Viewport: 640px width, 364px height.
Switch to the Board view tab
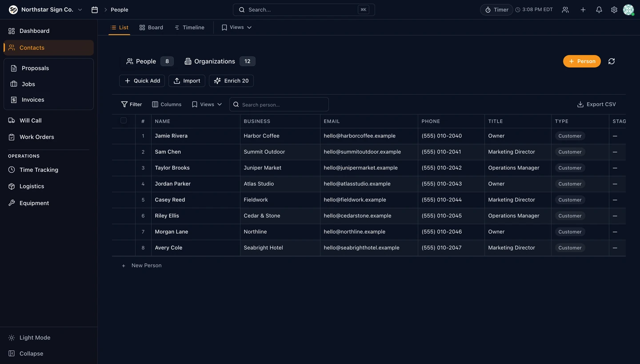coord(151,27)
